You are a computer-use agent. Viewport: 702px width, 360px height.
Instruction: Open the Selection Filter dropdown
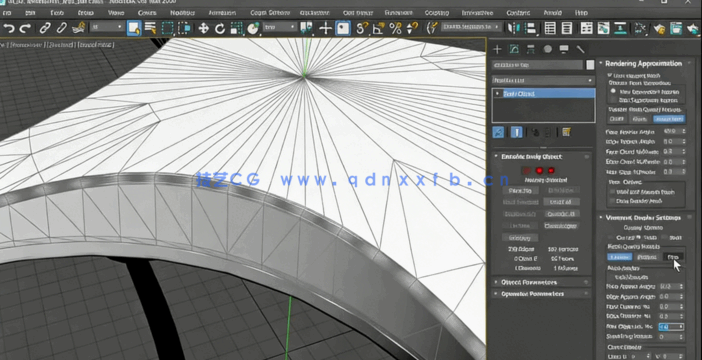(107, 27)
